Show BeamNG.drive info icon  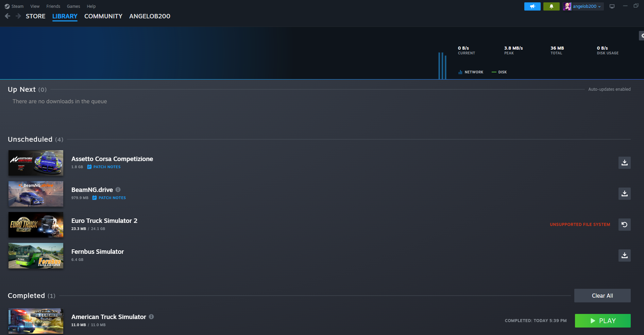[118, 190]
